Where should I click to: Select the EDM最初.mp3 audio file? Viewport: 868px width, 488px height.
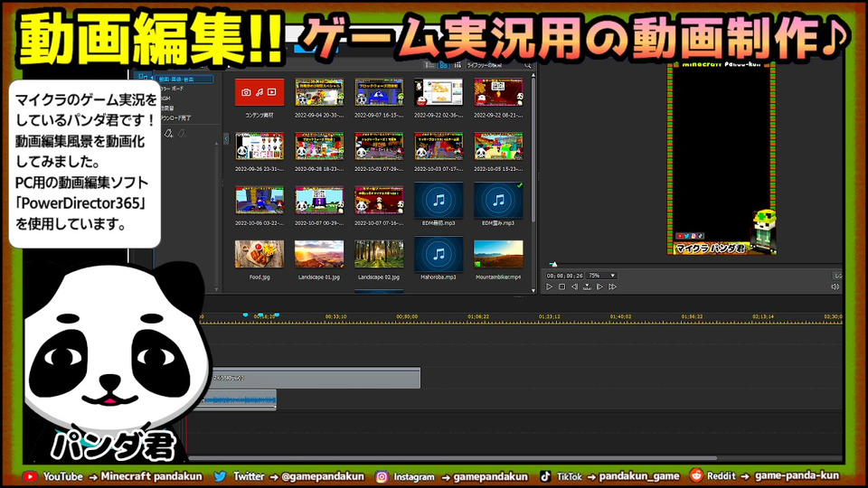439,201
